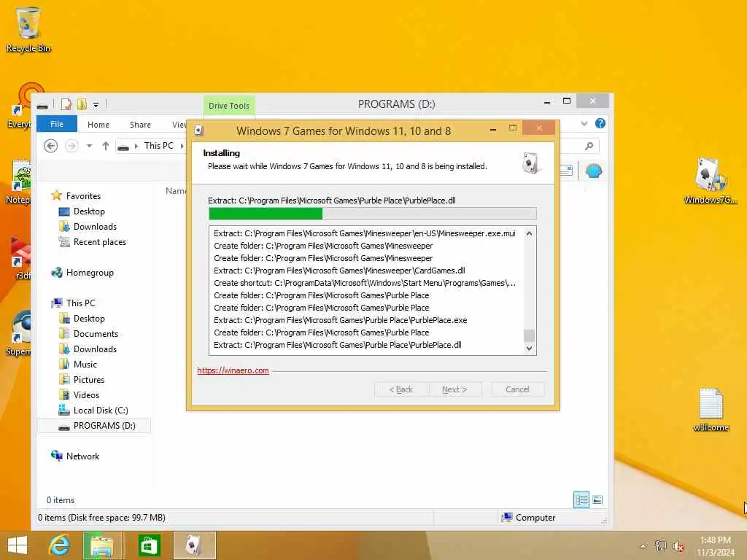The image size is (747, 560).
Task: Open recent locations dropdown in Explorer
Action: (x=89, y=146)
